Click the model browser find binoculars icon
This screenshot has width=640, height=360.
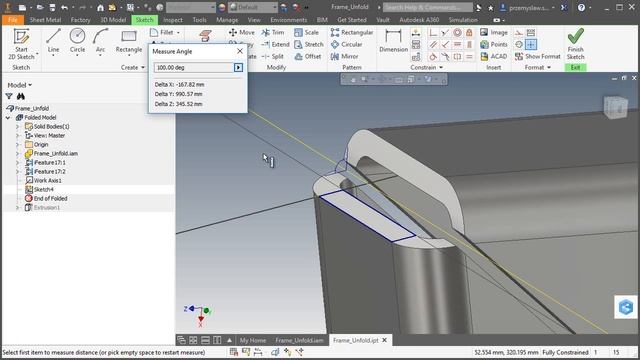tap(21, 96)
